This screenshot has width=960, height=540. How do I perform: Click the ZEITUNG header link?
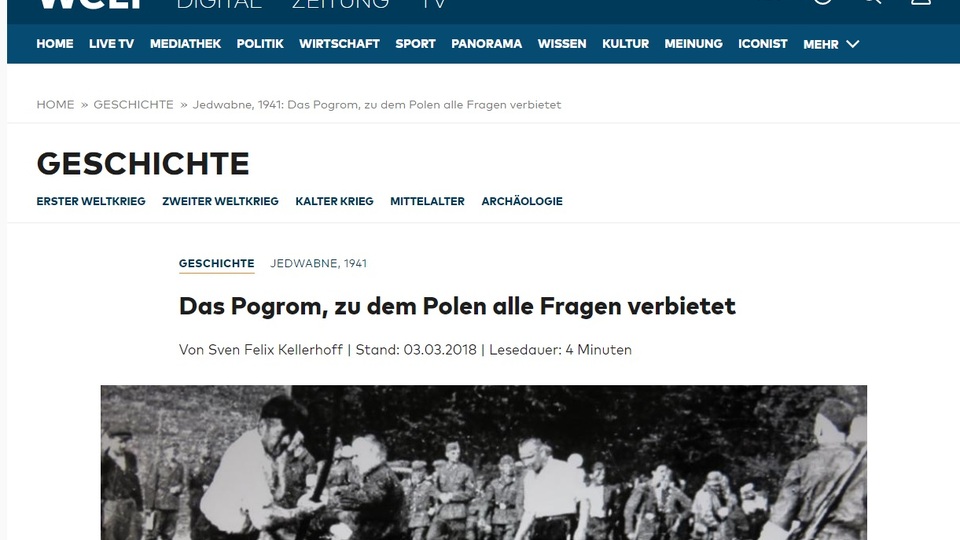point(340,4)
